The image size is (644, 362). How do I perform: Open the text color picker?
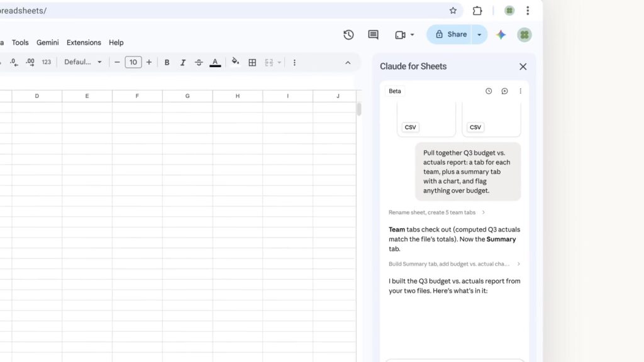215,62
